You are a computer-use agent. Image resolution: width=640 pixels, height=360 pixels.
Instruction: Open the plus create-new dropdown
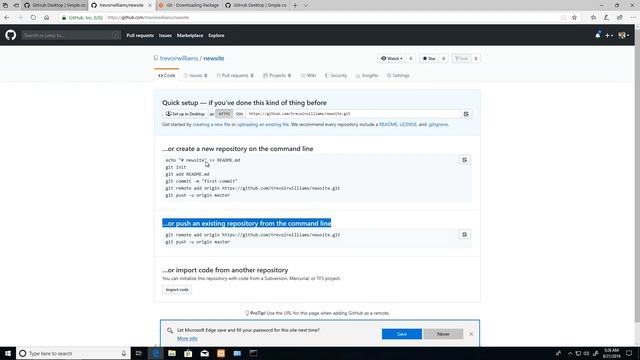(609, 36)
